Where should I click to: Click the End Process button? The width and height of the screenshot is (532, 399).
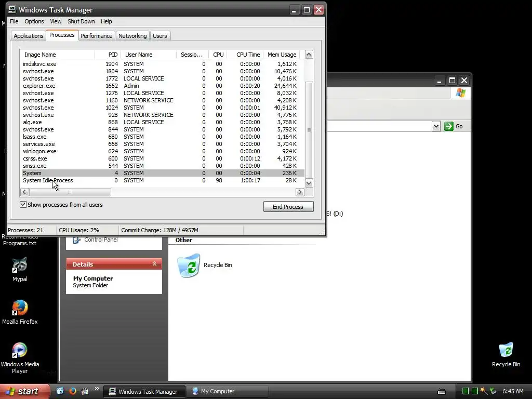point(288,207)
